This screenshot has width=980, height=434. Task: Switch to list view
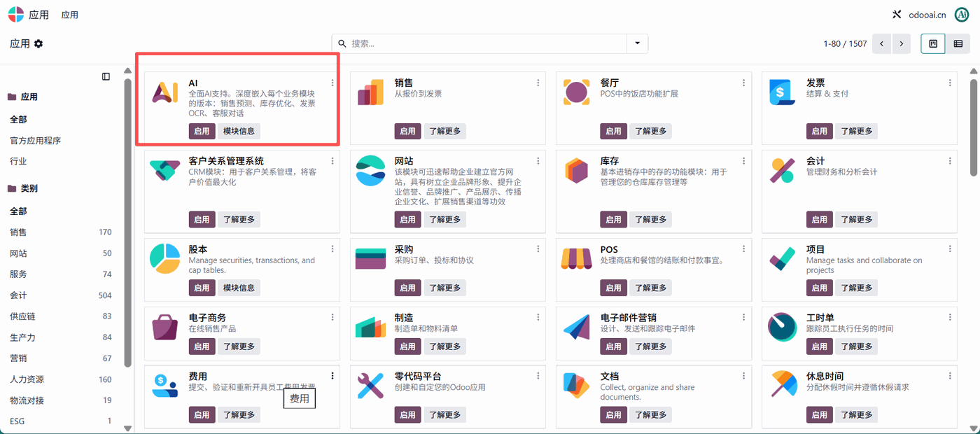958,43
